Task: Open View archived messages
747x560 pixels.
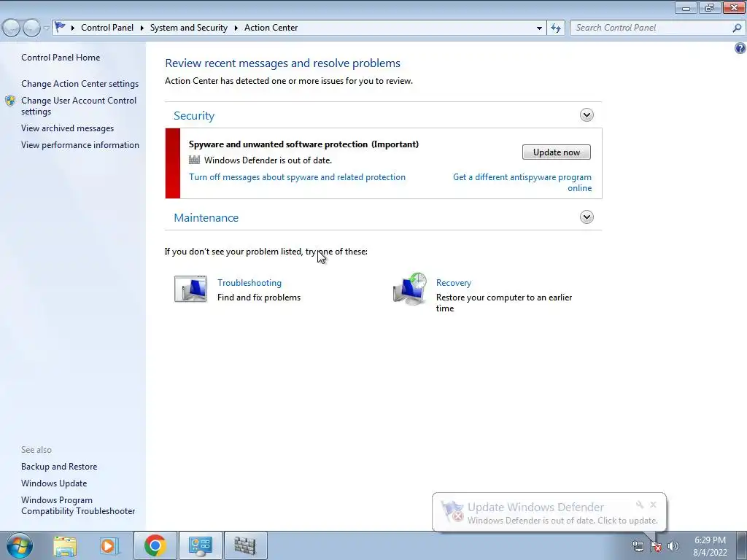Action: 67,128
